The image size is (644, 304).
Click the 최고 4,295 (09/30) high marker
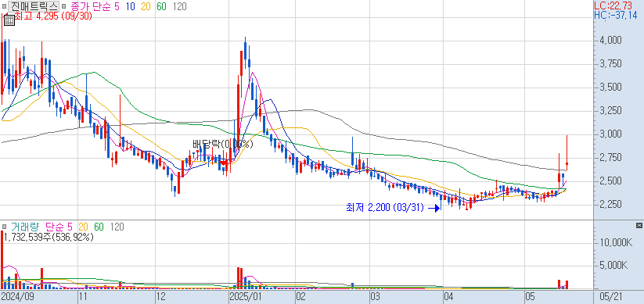coord(53,16)
